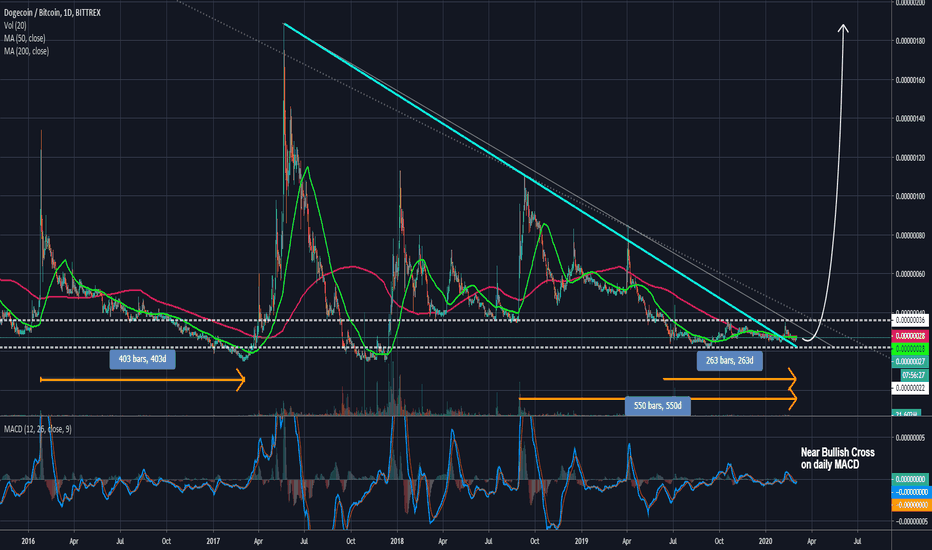Click the Dogecoin / Bitcoin symbol title
The height and width of the screenshot is (550, 932).
coord(52,12)
